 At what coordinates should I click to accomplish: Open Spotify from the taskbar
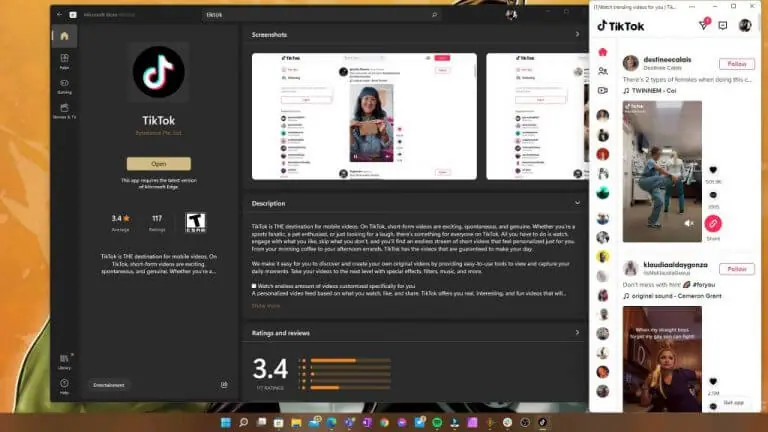pos(437,422)
